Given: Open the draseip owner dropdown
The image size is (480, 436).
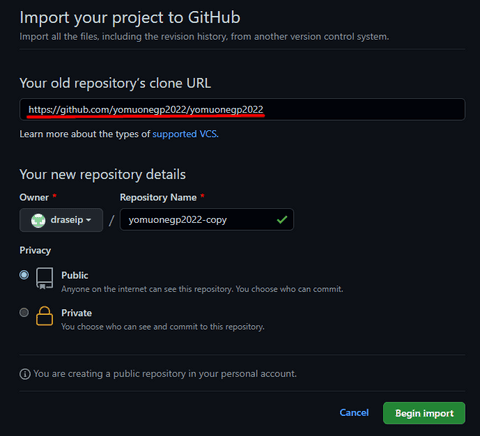Looking at the screenshot, I should (61, 220).
